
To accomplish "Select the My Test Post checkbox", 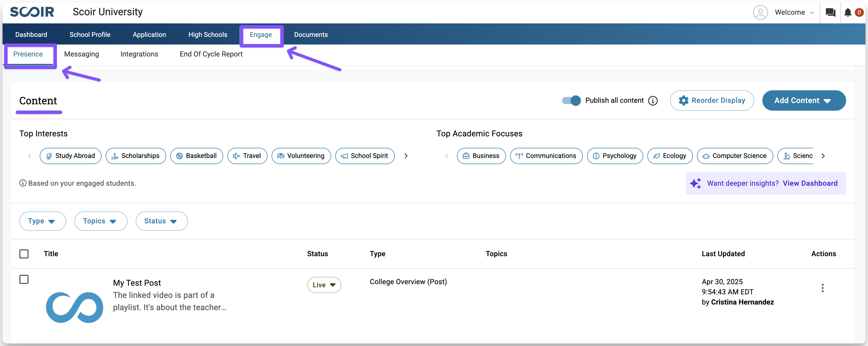I will [x=24, y=279].
